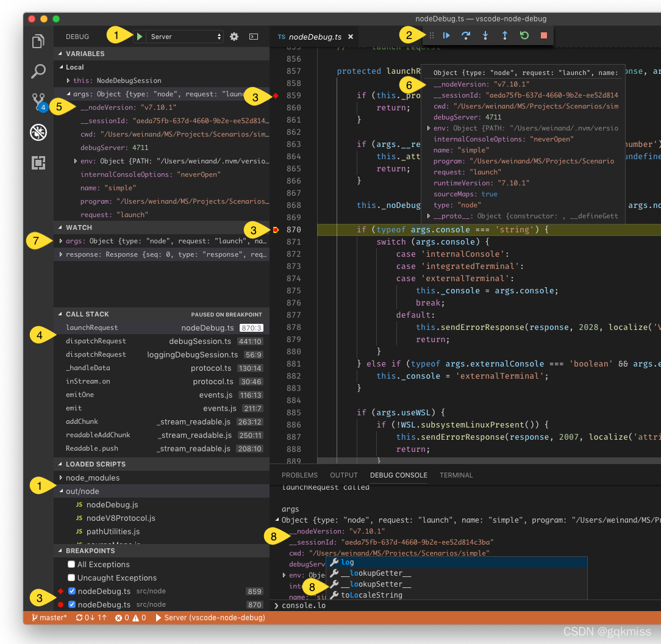Click Server (vscode-node-debug) in status bar
Image resolution: width=661 pixels, height=644 pixels.
point(210,617)
